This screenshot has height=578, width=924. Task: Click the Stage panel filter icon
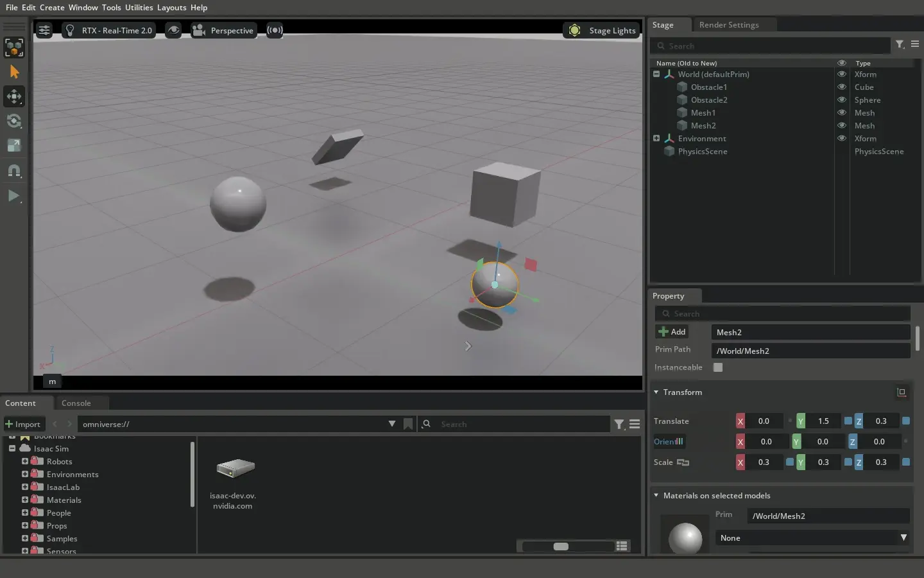(900, 44)
